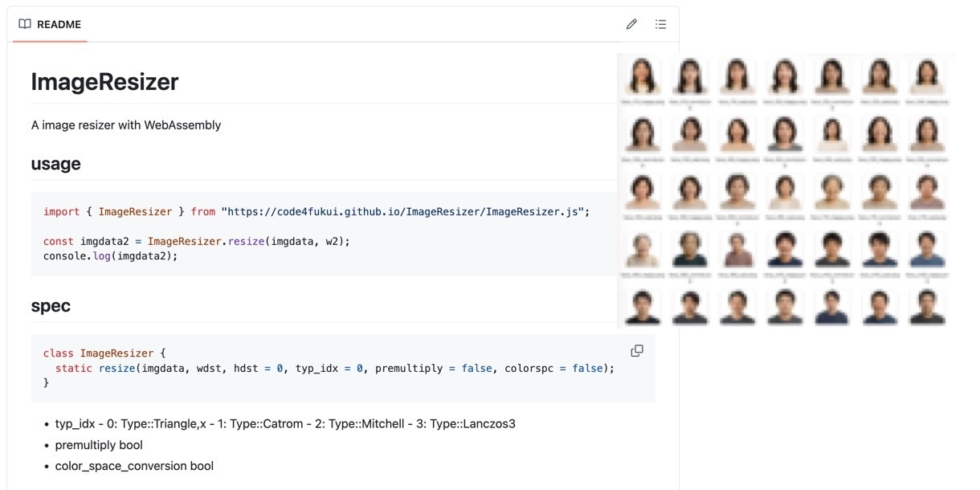Screen dimensions: 980x490
Task: Select the gray-haired portrait thumbnail in beige top
Action: 643,250
